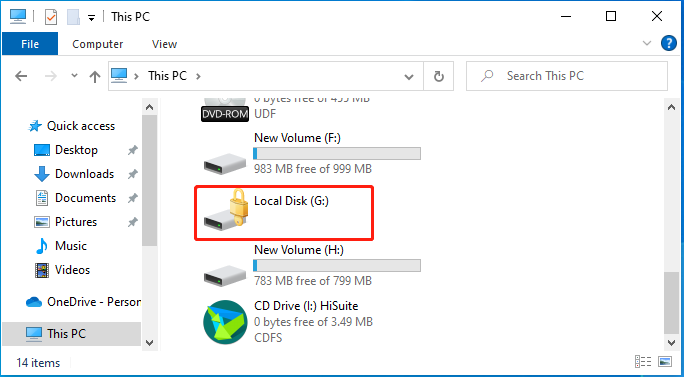Click the refresh button next to the address bar
Screen dimensions: 684x377
coord(438,76)
